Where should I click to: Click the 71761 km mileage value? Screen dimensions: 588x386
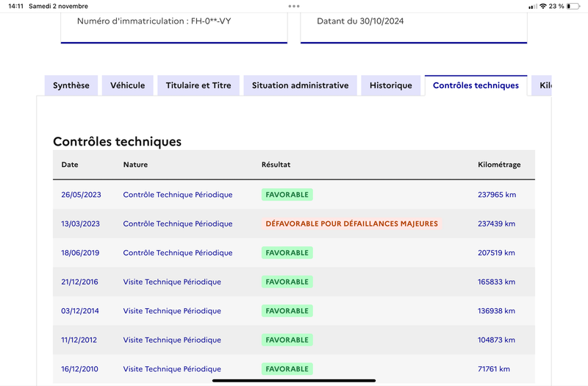[493, 369]
